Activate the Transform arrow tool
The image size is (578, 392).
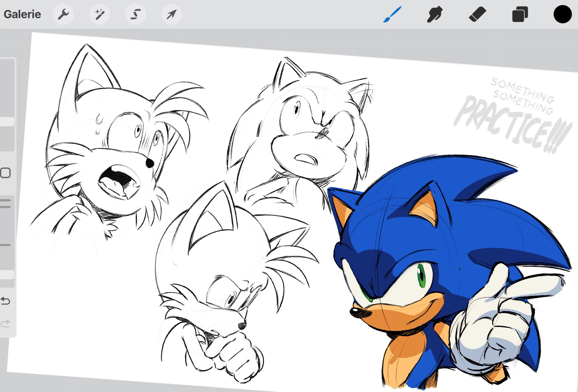pyautogui.click(x=171, y=14)
